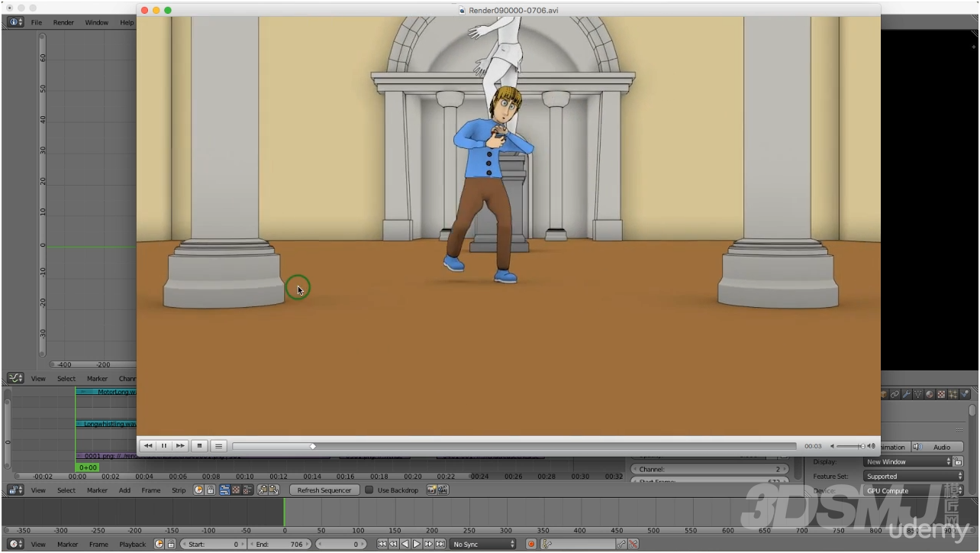980x553 pixels.
Task: Open the Graph editor View menu
Action: [38, 378]
